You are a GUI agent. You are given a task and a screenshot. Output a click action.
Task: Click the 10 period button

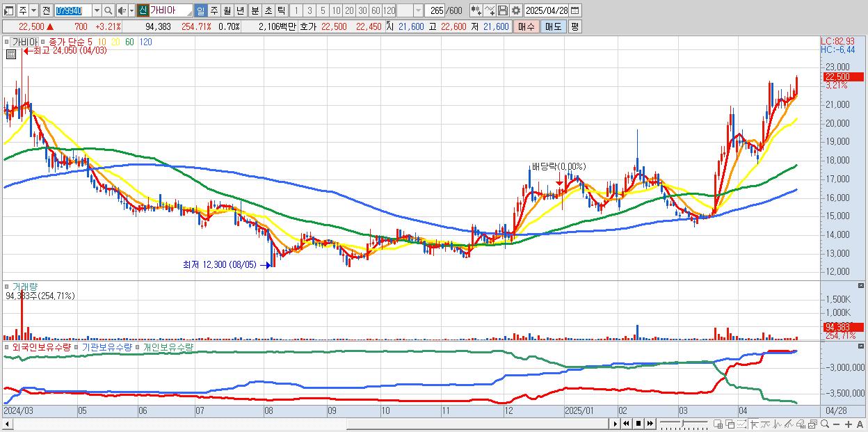[x=336, y=10]
